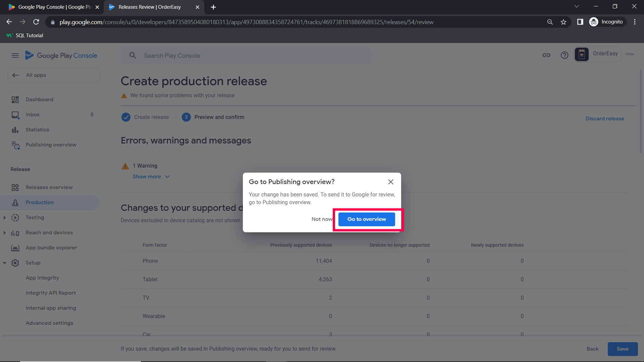644x362 pixels.
Task: Expand Show more under warning
Action: [x=151, y=177]
